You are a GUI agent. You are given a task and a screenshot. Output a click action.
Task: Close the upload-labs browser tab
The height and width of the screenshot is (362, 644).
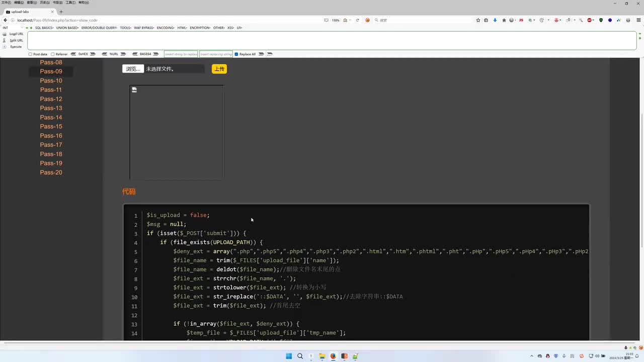point(52,12)
